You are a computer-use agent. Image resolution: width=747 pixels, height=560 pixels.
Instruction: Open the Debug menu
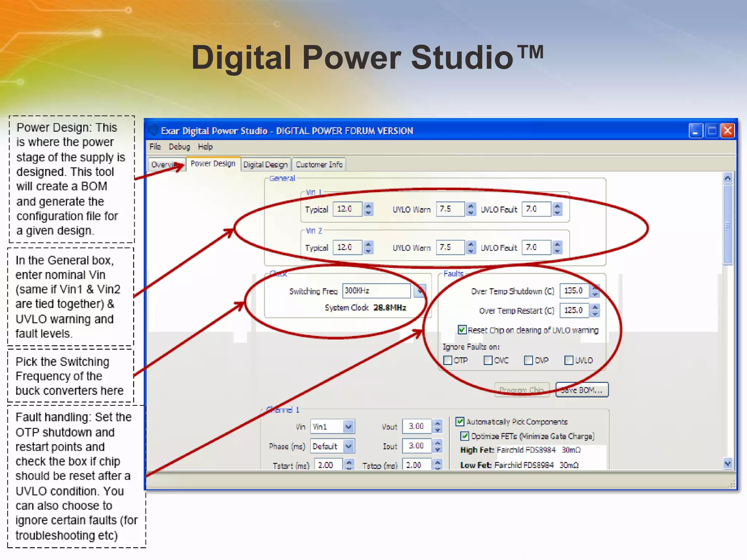[x=179, y=147]
